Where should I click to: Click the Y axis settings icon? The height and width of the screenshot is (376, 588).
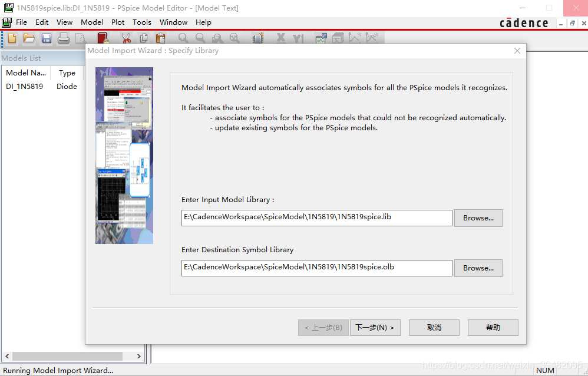(298, 38)
